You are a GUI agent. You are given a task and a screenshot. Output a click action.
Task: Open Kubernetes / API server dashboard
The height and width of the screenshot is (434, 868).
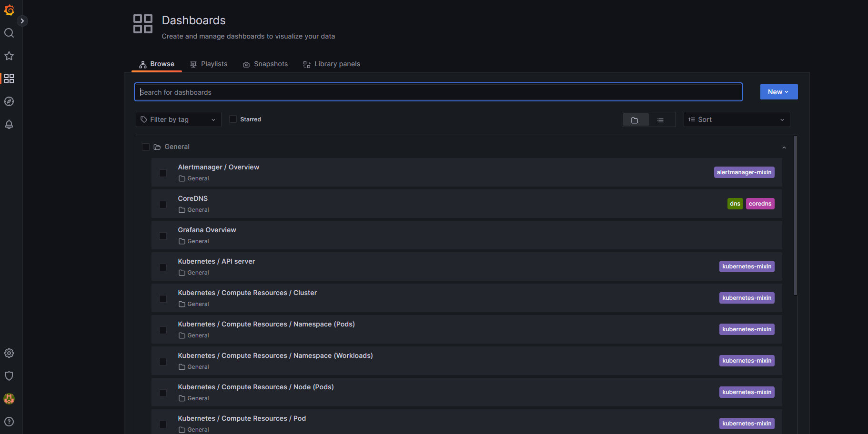216,261
